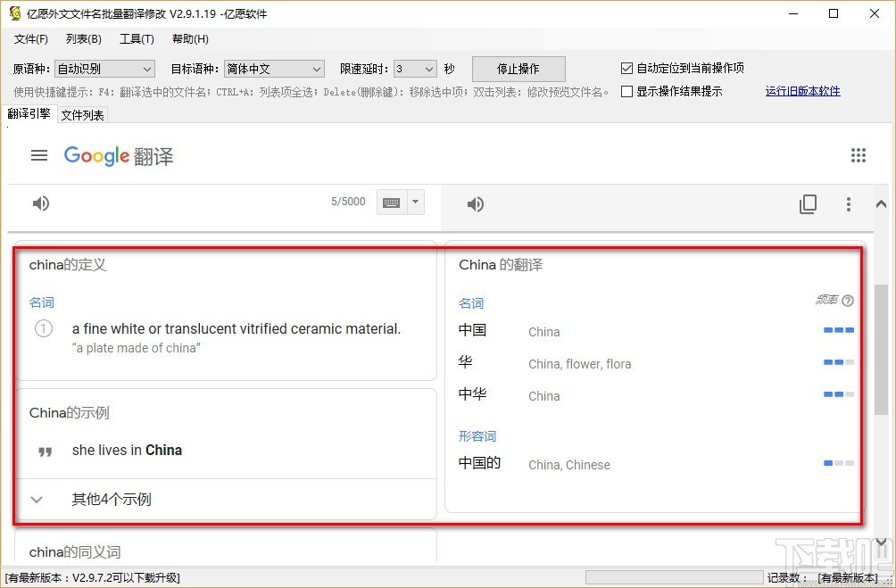Screen dimensions: 896x588
Task: Click the '5/5000' character counter
Action: (x=348, y=201)
